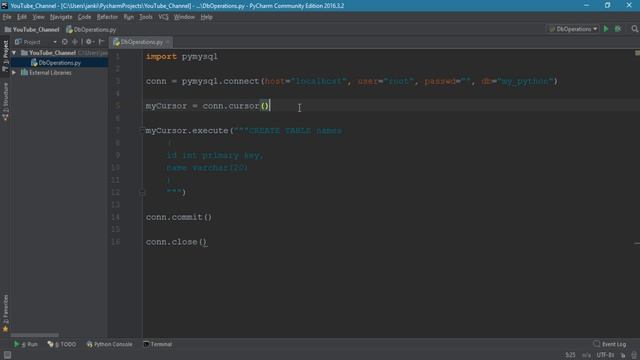The height and width of the screenshot is (360, 640).
Task: Open the VCS menu
Action: point(163,17)
